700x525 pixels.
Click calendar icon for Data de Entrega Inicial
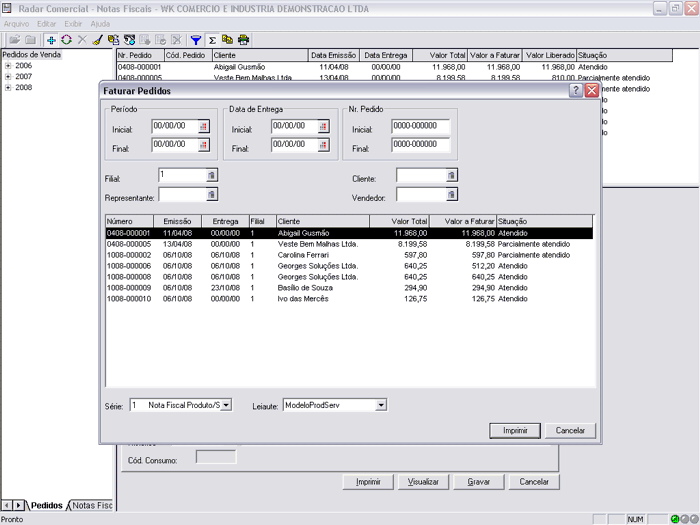(x=324, y=127)
